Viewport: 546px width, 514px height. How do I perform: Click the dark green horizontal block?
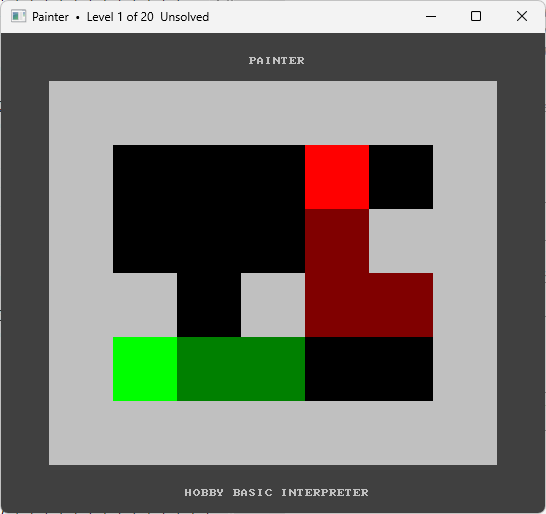(241, 369)
